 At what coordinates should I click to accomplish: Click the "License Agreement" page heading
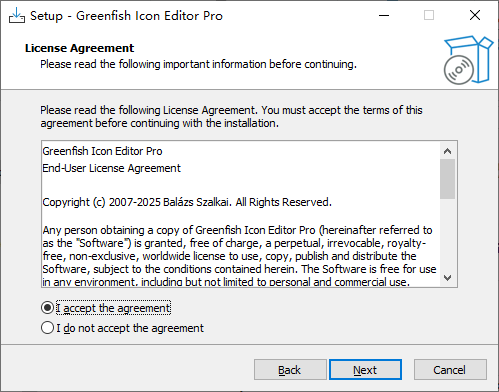pyautogui.click(x=79, y=48)
